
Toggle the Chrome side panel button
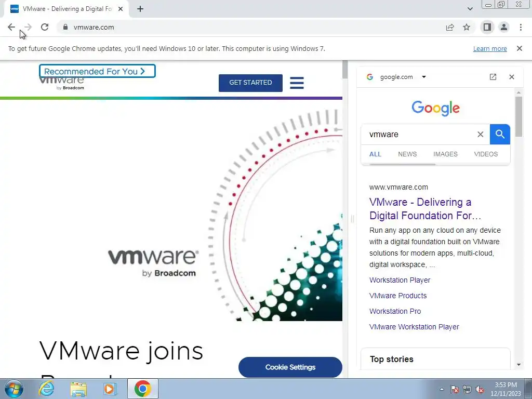click(487, 27)
